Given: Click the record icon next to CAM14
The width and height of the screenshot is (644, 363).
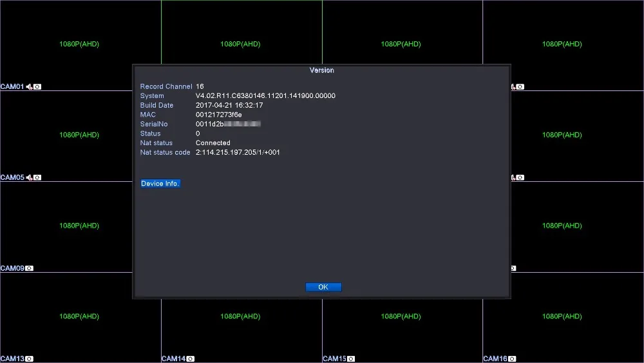Looking at the screenshot, I should pos(191,359).
